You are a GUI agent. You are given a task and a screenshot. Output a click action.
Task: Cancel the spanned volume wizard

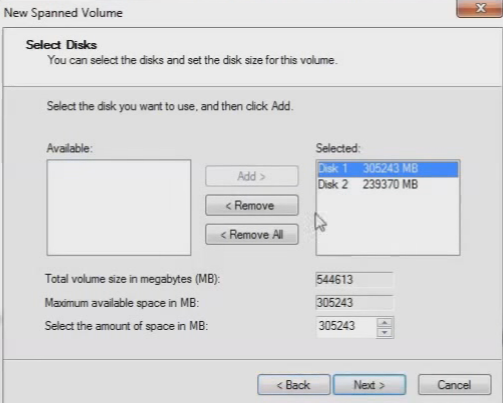[x=454, y=385]
